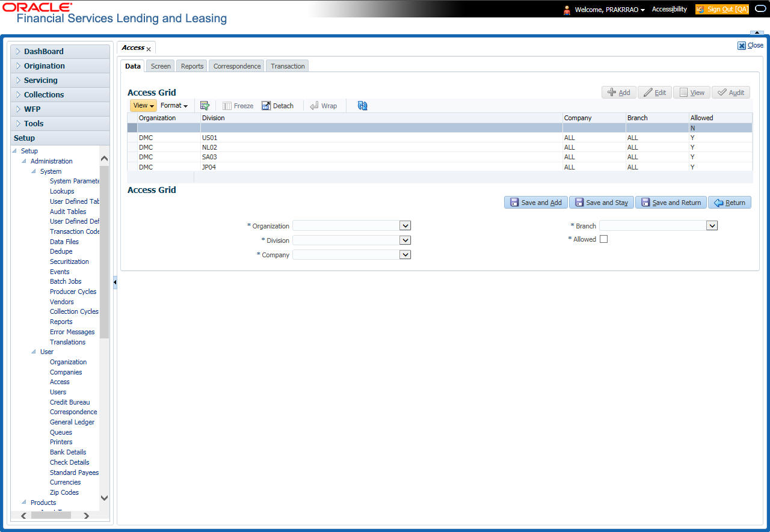Expand the Origination panel

click(60, 66)
